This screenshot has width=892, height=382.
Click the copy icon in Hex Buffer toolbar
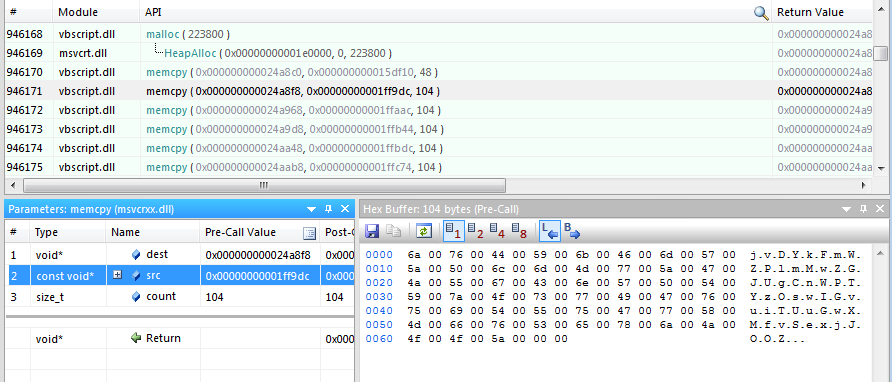click(393, 231)
